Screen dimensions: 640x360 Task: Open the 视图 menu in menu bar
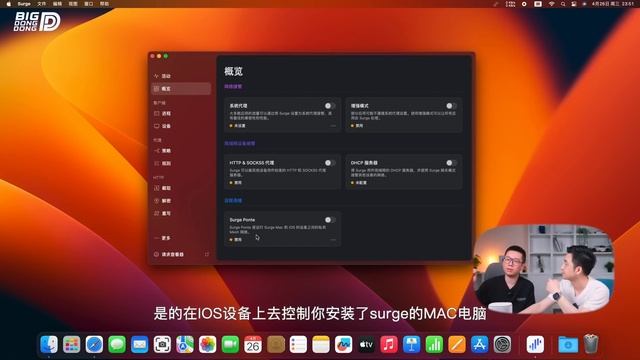[73, 4]
